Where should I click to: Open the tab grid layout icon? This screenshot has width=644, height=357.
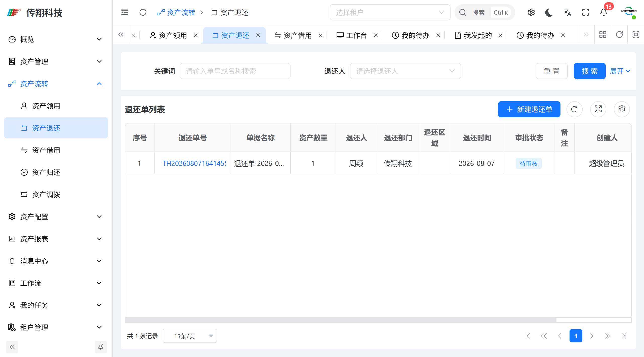(603, 35)
